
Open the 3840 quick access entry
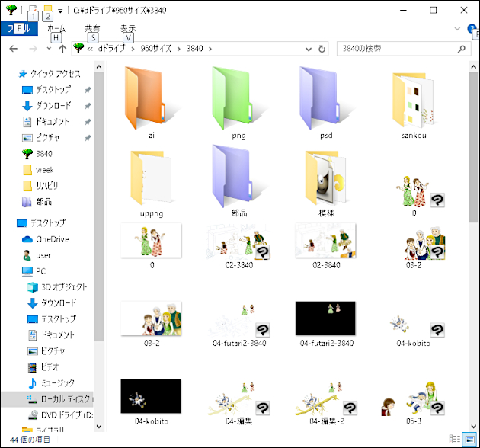[x=37, y=154]
